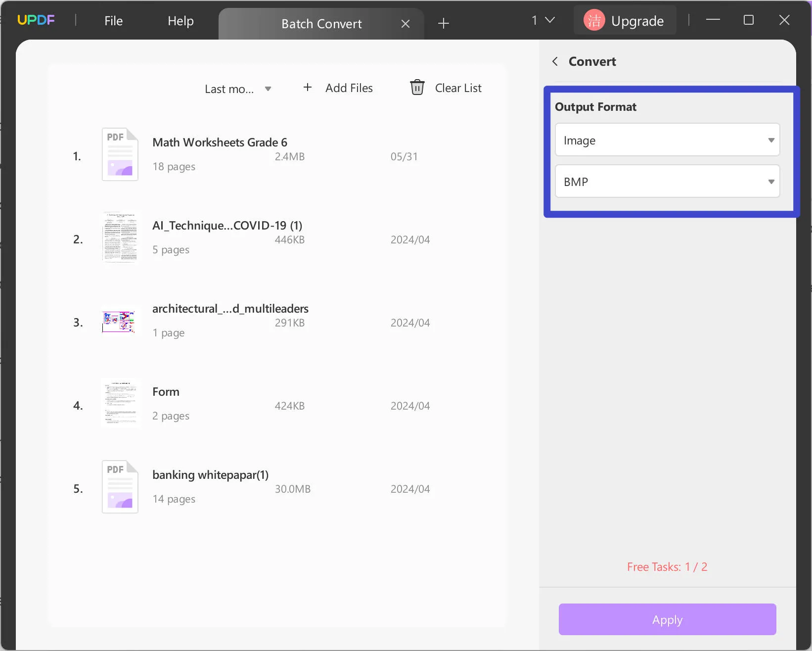Viewport: 812px width, 651px height.
Task: Click the 30.0MB file size
Action: pyautogui.click(x=293, y=489)
